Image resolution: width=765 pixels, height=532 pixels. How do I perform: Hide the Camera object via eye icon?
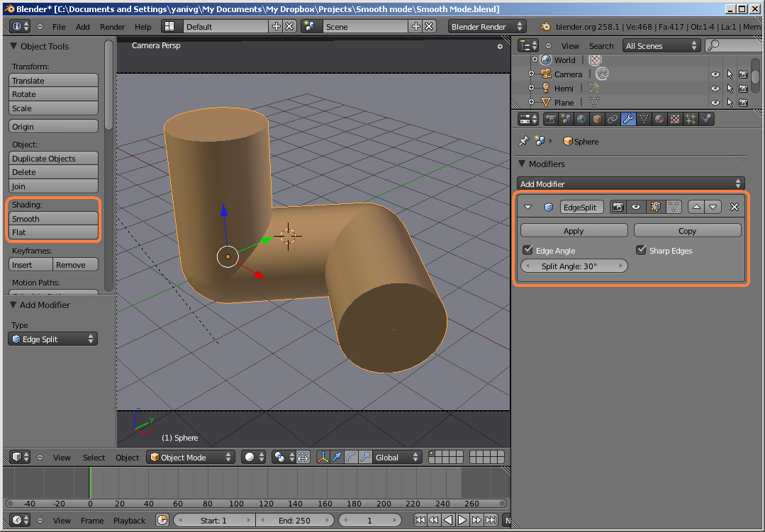[x=715, y=74]
